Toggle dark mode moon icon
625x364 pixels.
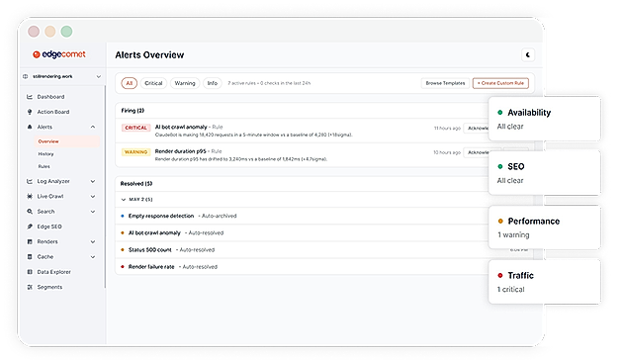[528, 55]
